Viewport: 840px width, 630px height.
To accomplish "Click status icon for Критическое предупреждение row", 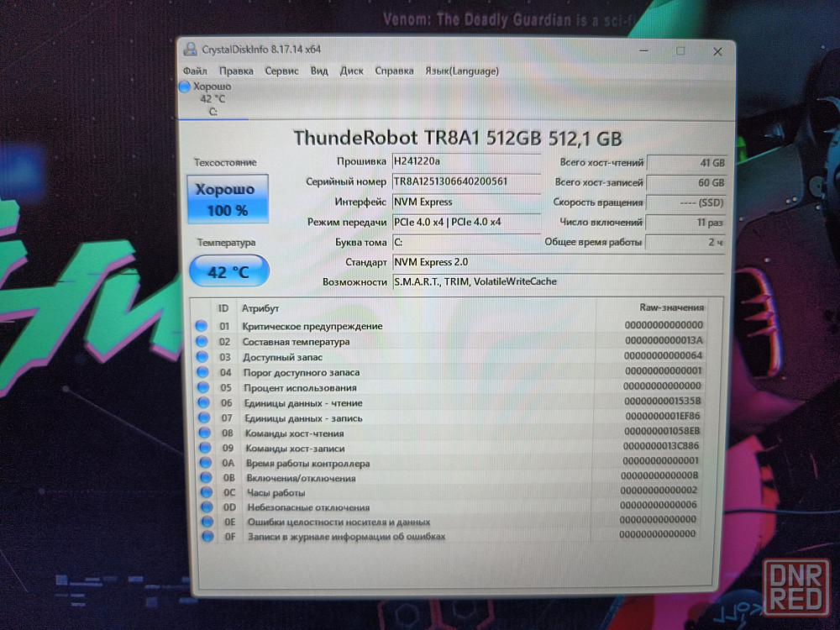I will pos(202,326).
